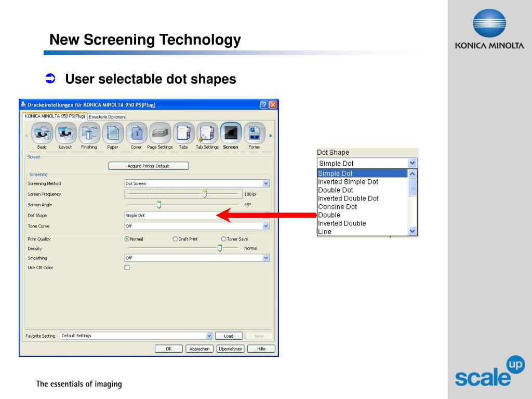
Task: Enable Use CIE Color checkbox
Action: (127, 268)
